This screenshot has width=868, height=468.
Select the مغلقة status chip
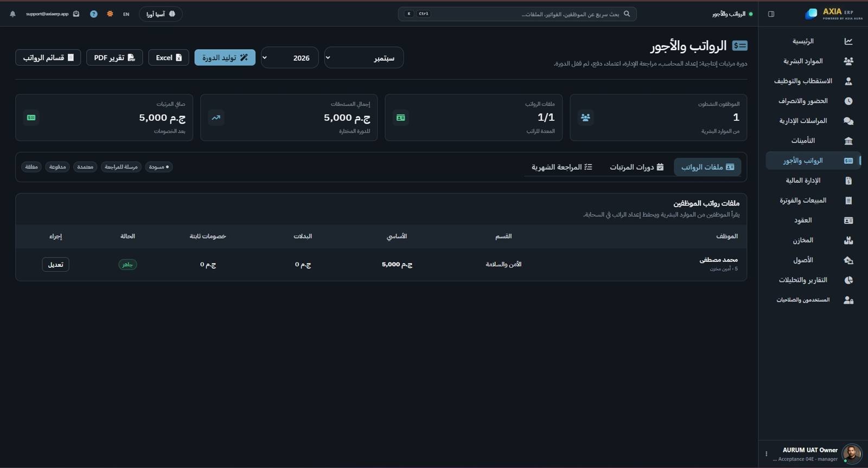[x=31, y=167]
